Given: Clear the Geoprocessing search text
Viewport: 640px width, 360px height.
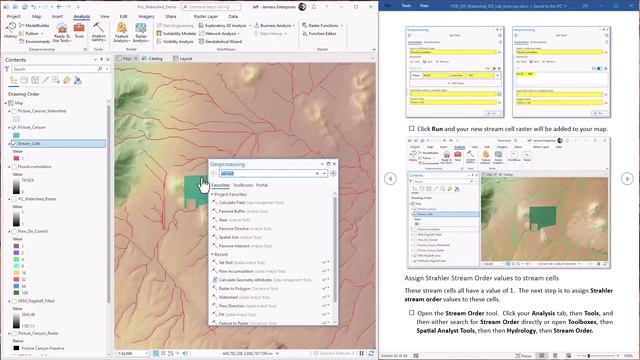Looking at the screenshot, I should (317, 173).
